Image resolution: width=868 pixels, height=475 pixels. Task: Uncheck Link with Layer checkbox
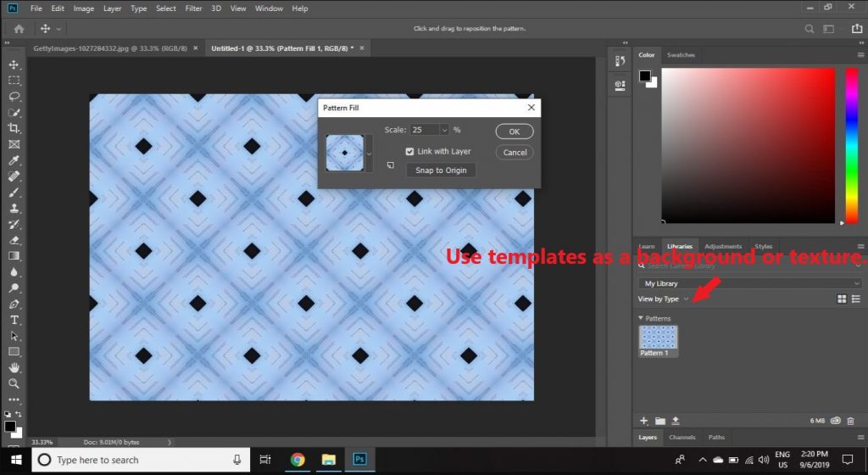pos(409,151)
